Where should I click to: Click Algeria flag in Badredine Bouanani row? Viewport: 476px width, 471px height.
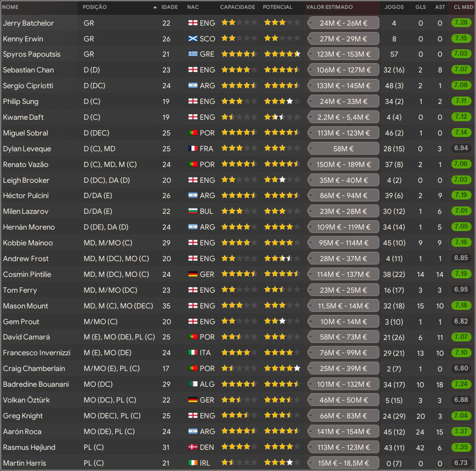[x=193, y=384]
